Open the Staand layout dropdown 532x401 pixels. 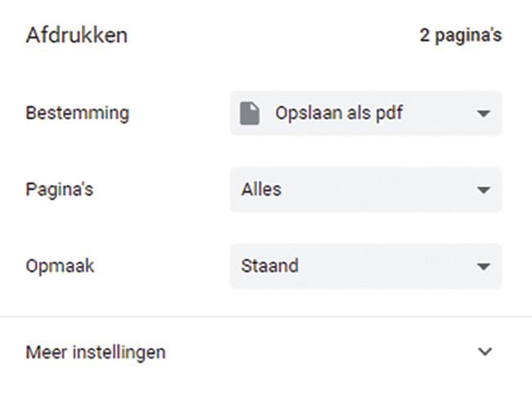point(365,266)
